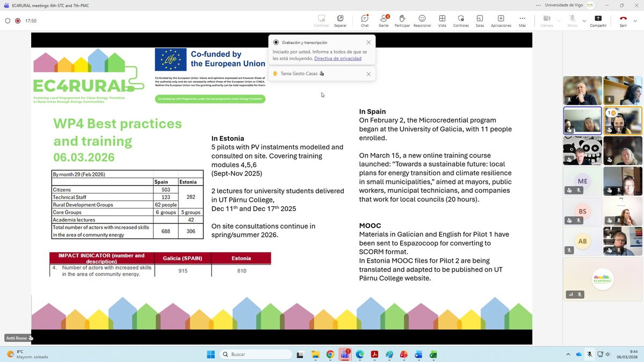Start sharing with the Compartir button
Image resolution: width=644 pixels, height=362 pixels.
pos(598,18)
